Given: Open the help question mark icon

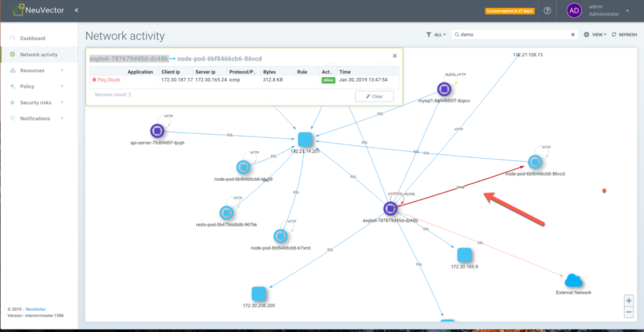Looking at the screenshot, I should pyautogui.click(x=547, y=11).
